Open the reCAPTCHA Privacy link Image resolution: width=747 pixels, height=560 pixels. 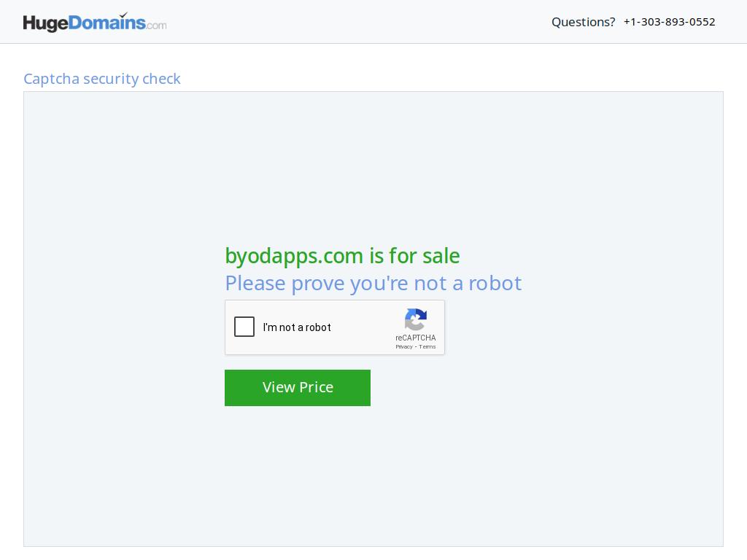click(x=404, y=346)
